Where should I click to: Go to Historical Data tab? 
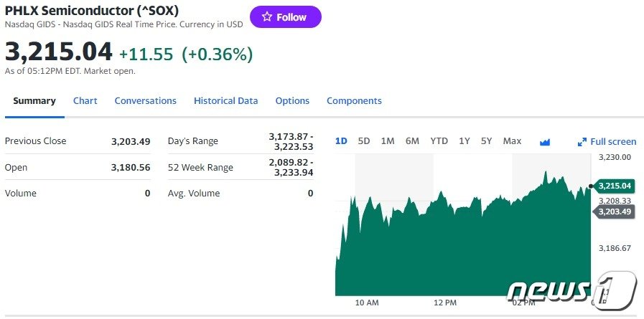click(x=225, y=101)
